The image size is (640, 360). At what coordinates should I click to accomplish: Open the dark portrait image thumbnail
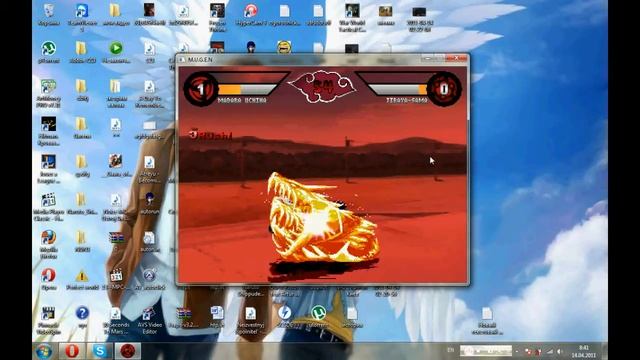[x=149, y=11]
